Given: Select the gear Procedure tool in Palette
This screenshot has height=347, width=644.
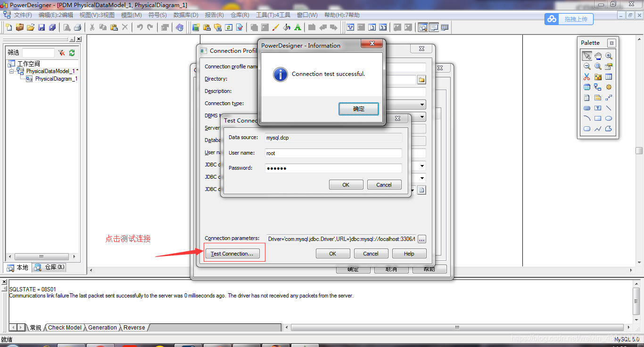Looking at the screenshot, I should tap(609, 87).
